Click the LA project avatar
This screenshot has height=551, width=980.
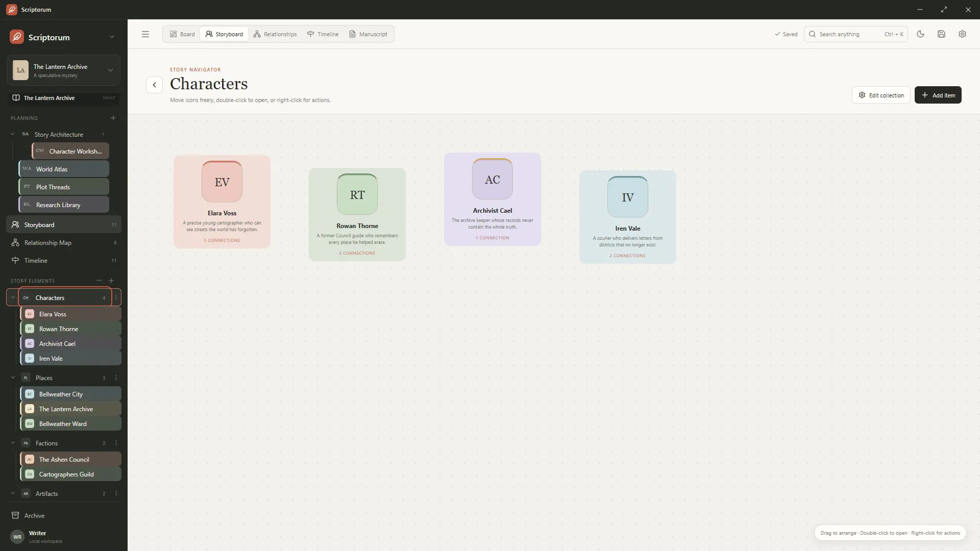tap(20, 70)
